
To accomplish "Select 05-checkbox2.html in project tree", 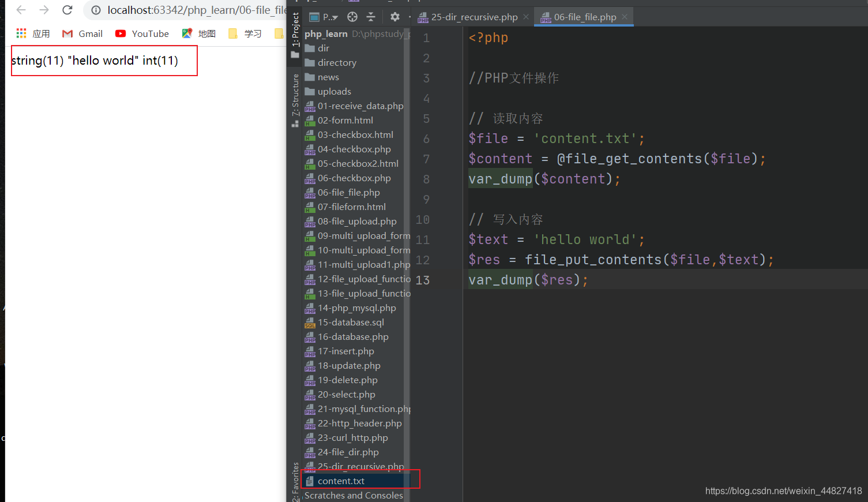I will coord(352,163).
